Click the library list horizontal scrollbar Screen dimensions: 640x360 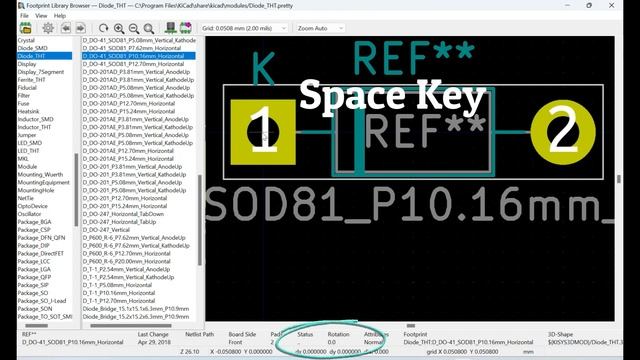click(x=37, y=326)
